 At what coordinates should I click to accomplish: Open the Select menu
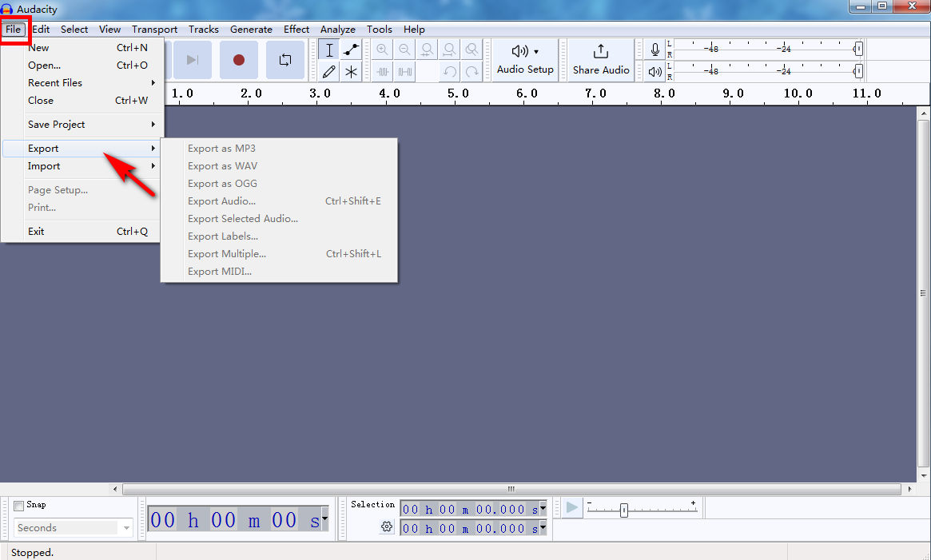(x=74, y=29)
